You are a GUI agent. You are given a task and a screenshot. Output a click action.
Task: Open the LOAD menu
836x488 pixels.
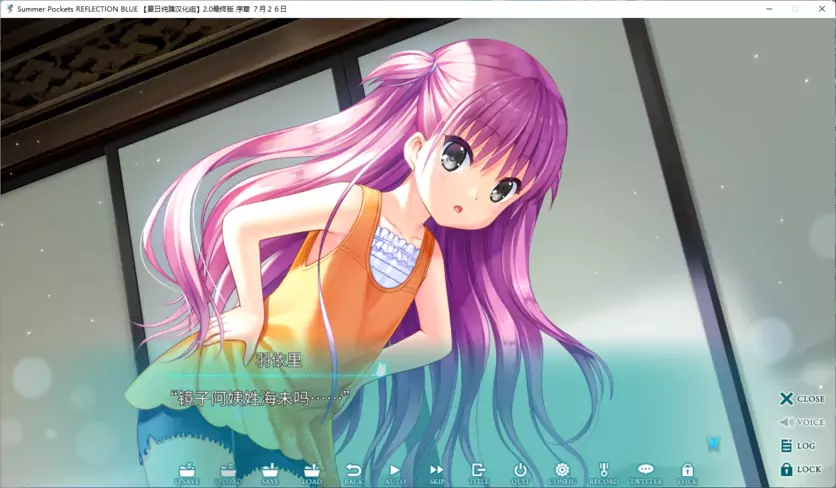[x=312, y=474]
